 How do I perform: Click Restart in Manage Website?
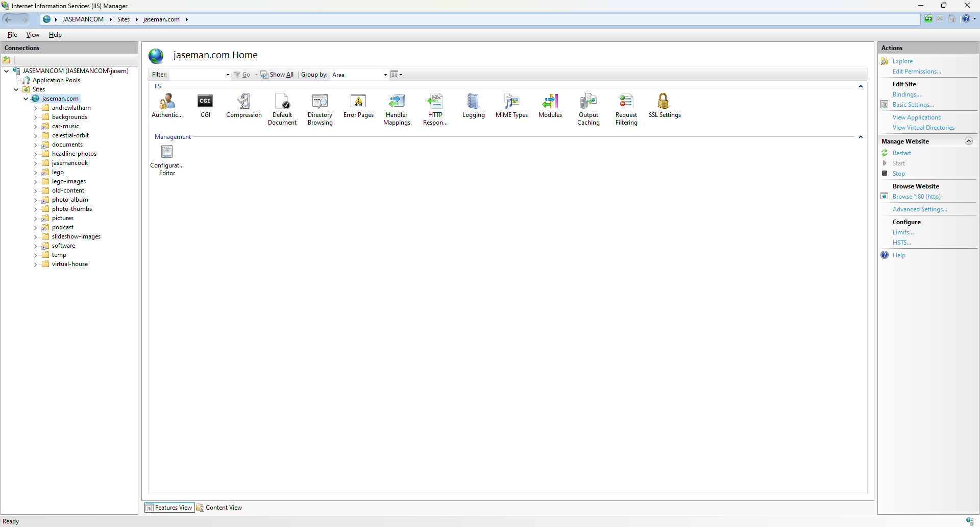tap(901, 153)
